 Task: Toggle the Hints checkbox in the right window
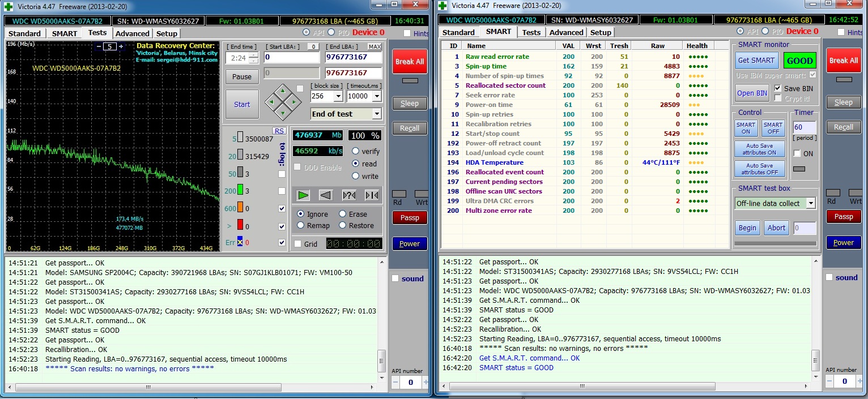point(841,32)
